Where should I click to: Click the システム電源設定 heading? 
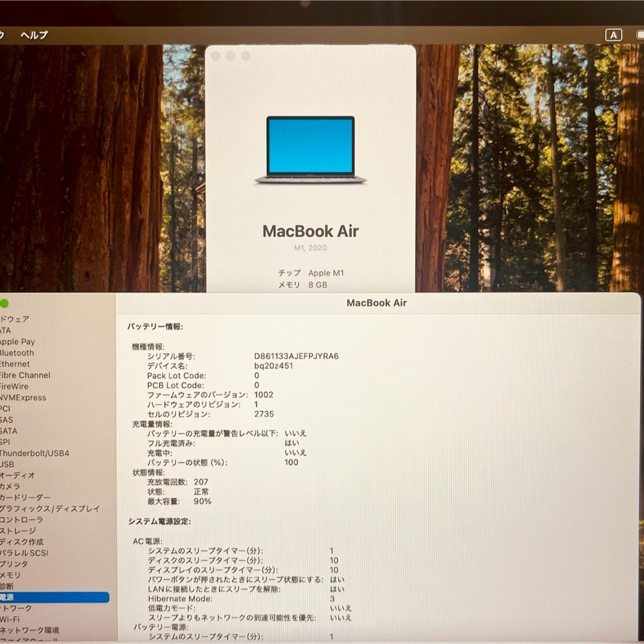(x=160, y=521)
